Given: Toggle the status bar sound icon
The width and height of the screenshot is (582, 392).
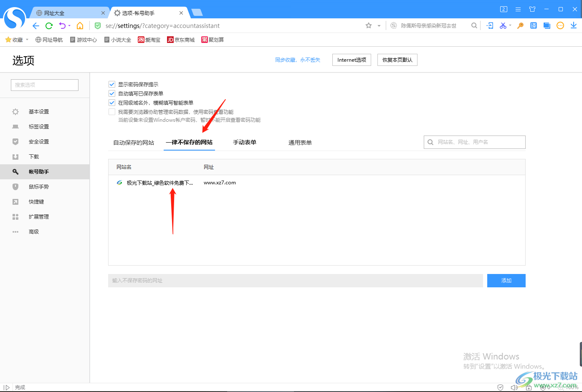Looking at the screenshot, I should tap(514, 387).
